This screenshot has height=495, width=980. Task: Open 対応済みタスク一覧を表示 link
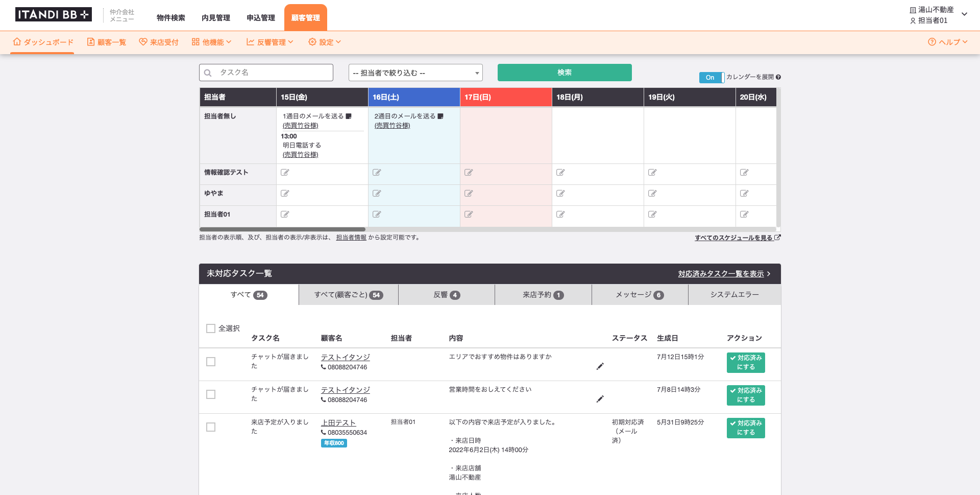click(724, 274)
